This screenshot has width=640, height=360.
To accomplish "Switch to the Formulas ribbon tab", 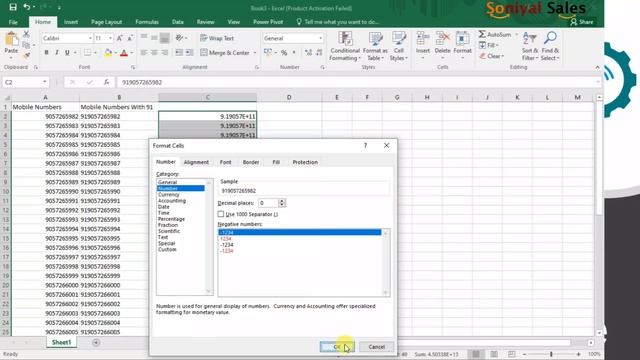I will pos(147,22).
